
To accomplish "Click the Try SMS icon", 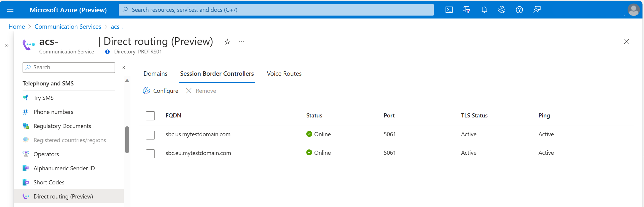I will tap(26, 98).
